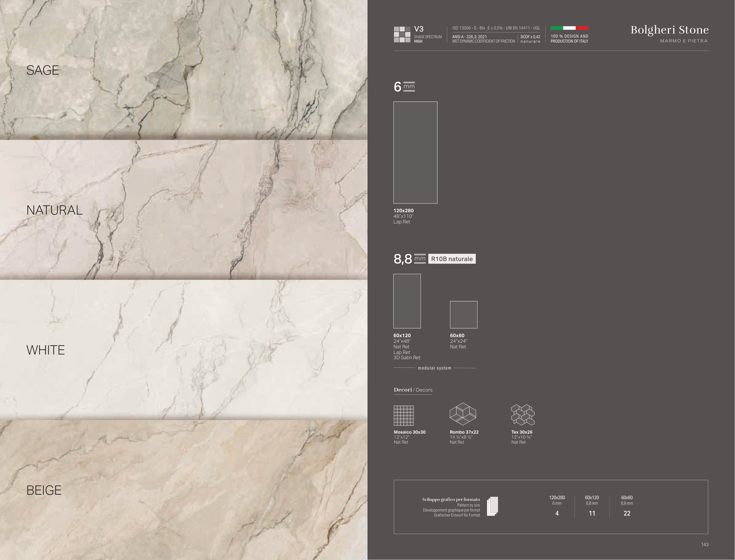Click the 60x60 pattern count 22
Image resolution: width=735 pixels, height=560 pixels.
627,513
